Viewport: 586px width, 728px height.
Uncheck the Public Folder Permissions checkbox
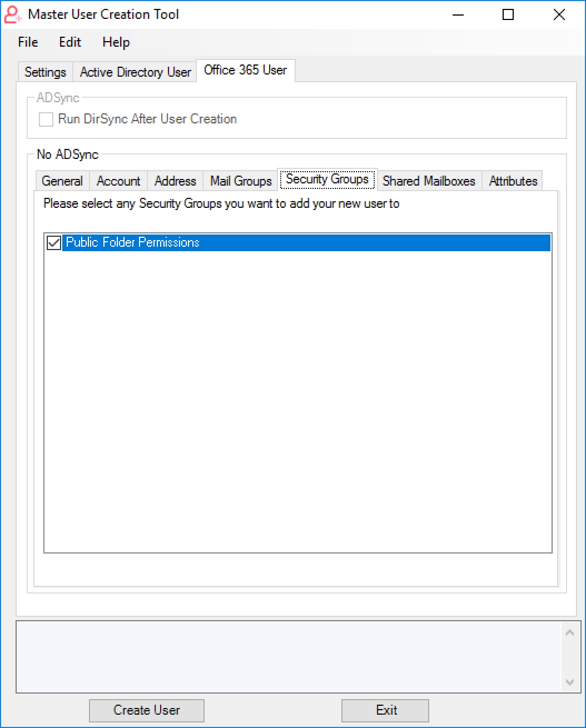point(54,243)
